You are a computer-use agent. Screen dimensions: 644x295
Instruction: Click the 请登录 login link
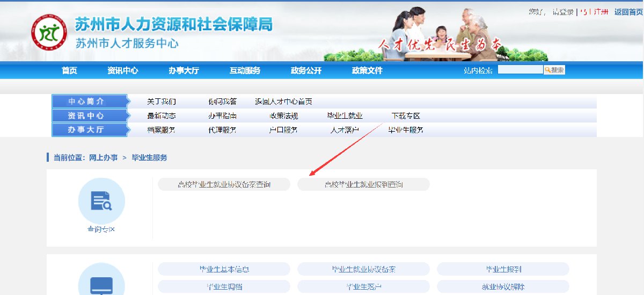[563, 12]
